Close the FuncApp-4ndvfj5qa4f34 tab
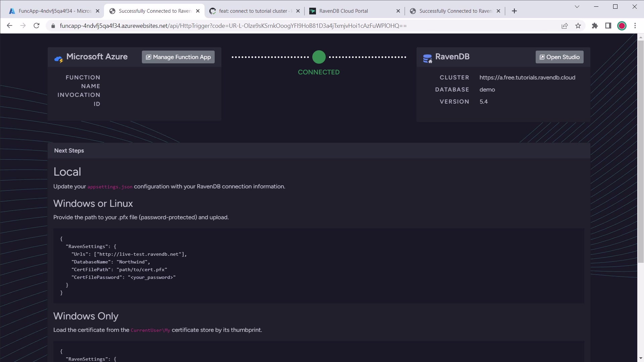The width and height of the screenshot is (644, 362). point(98,11)
